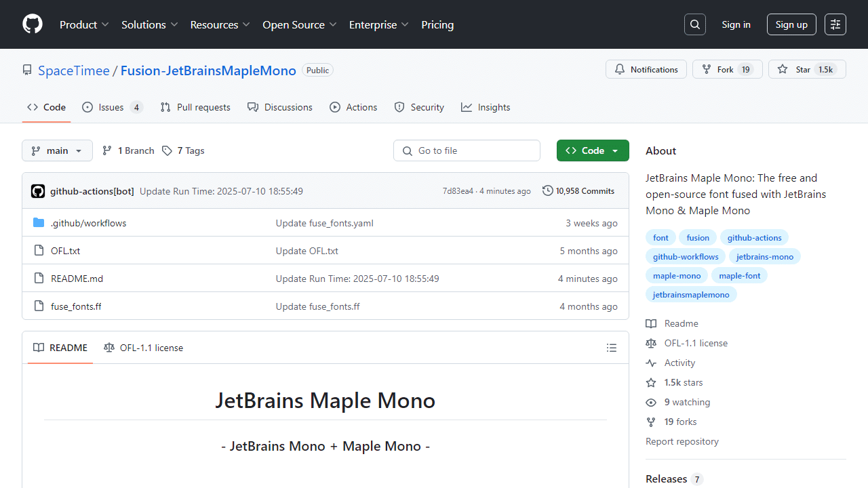Switch to the Issues tab
This screenshot has height=488, width=868.
[113, 107]
